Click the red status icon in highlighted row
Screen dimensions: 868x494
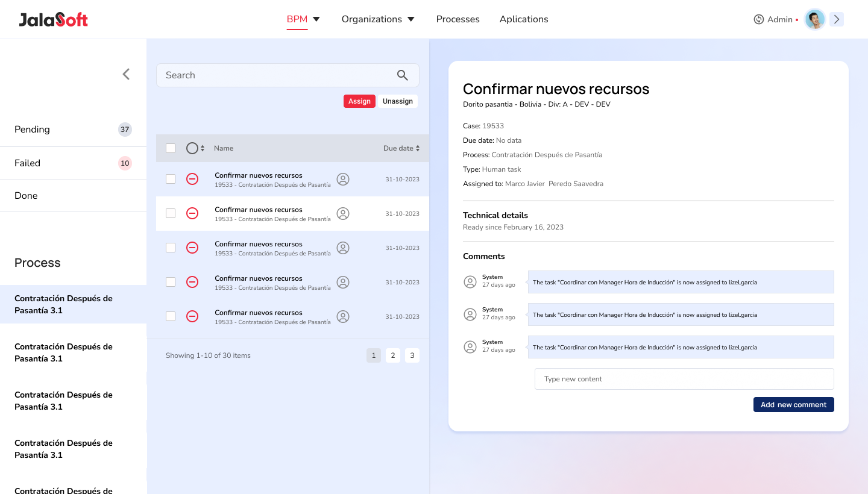click(x=192, y=213)
